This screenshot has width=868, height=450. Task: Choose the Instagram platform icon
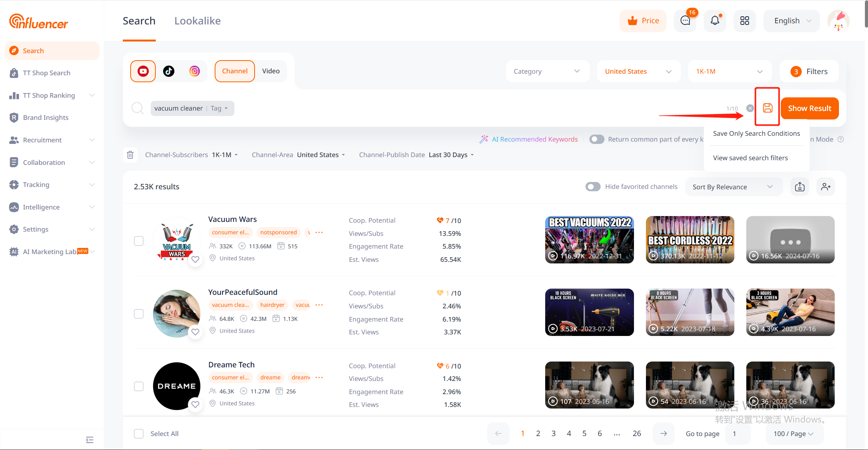click(195, 71)
